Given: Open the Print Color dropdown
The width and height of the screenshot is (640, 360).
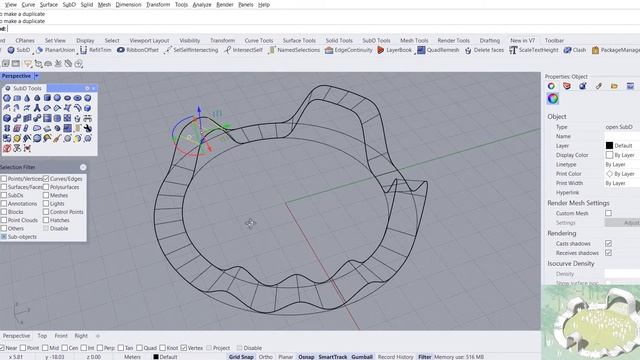Looking at the screenshot, I should (622, 174).
